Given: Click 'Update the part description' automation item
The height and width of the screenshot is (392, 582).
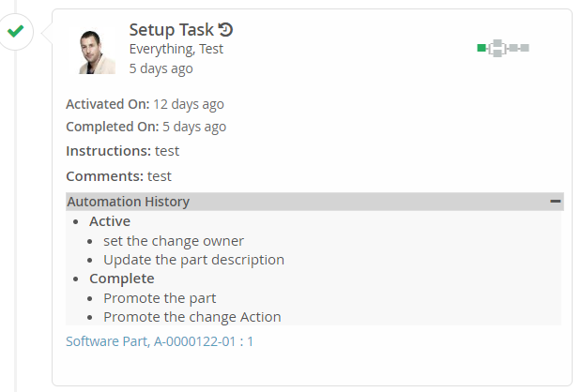Looking at the screenshot, I should [x=193, y=260].
